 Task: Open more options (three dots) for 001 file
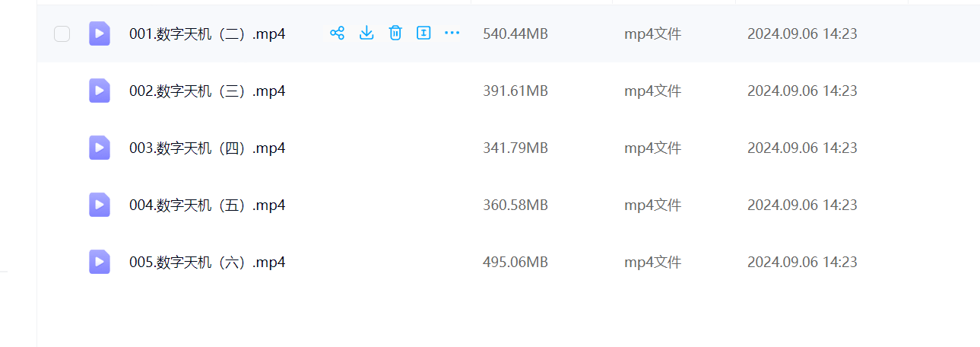tap(452, 33)
